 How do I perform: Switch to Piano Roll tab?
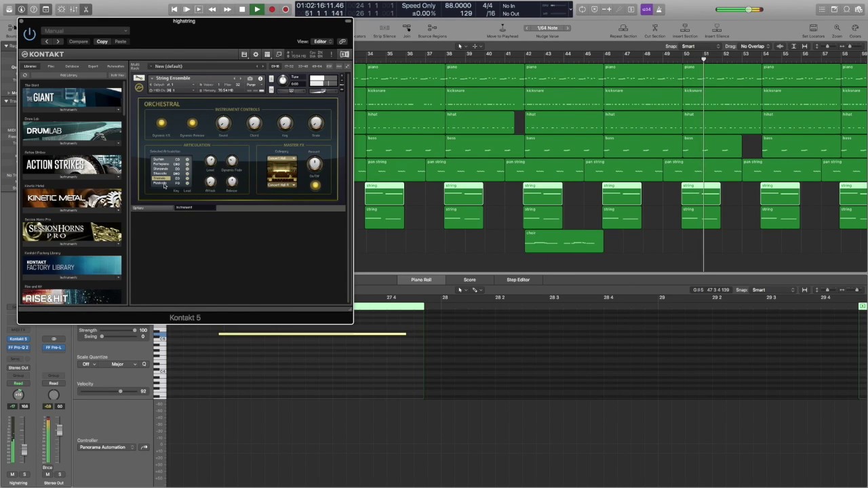point(421,279)
